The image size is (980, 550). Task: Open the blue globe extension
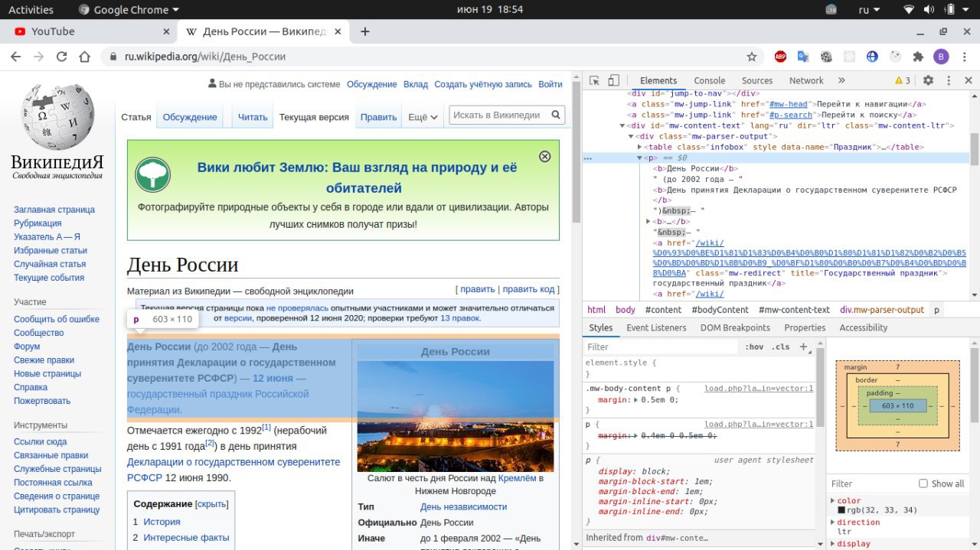(x=872, y=57)
